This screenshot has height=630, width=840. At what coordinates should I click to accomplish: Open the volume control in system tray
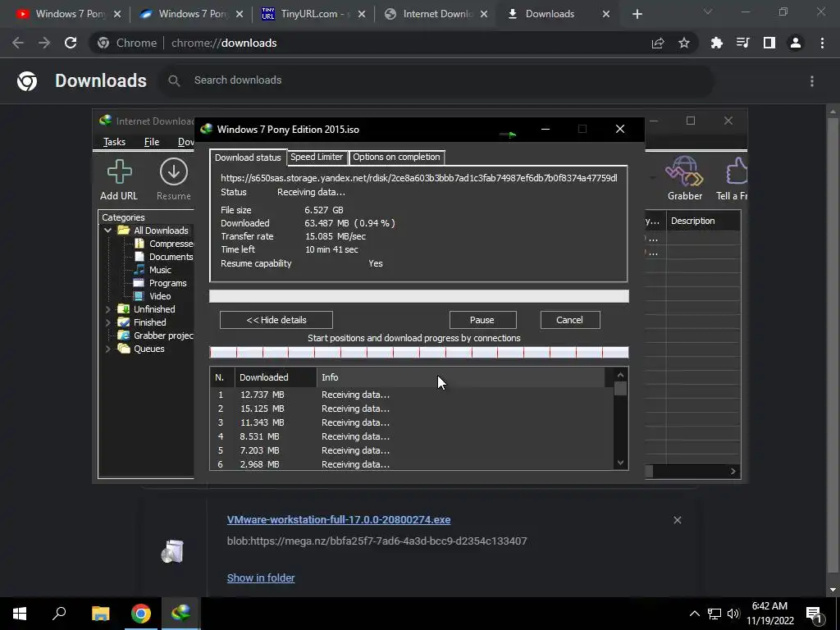(733, 614)
